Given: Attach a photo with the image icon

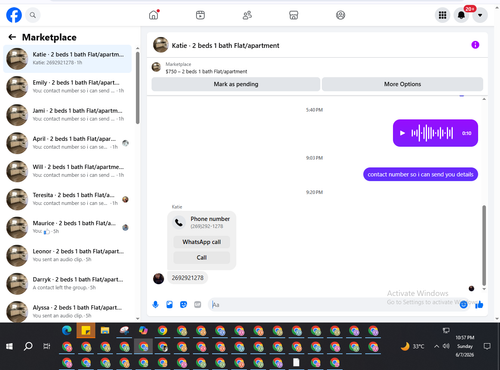Looking at the screenshot, I should (x=169, y=304).
